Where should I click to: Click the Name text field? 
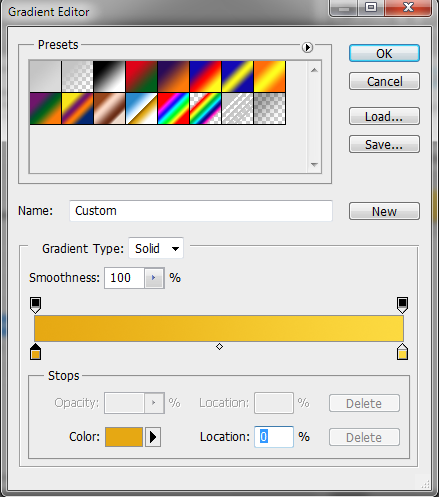point(201,211)
